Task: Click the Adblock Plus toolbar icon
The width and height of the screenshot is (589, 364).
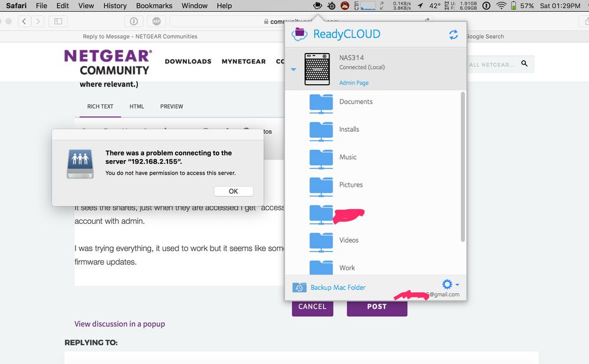Action: [157, 21]
